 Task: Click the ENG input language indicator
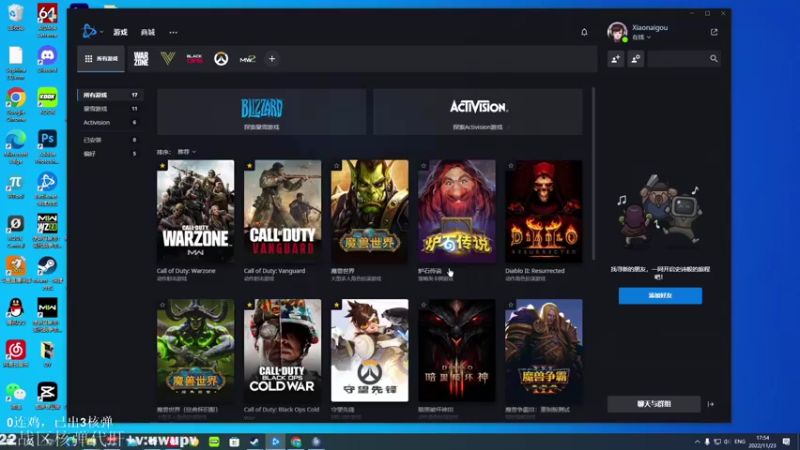coord(740,441)
